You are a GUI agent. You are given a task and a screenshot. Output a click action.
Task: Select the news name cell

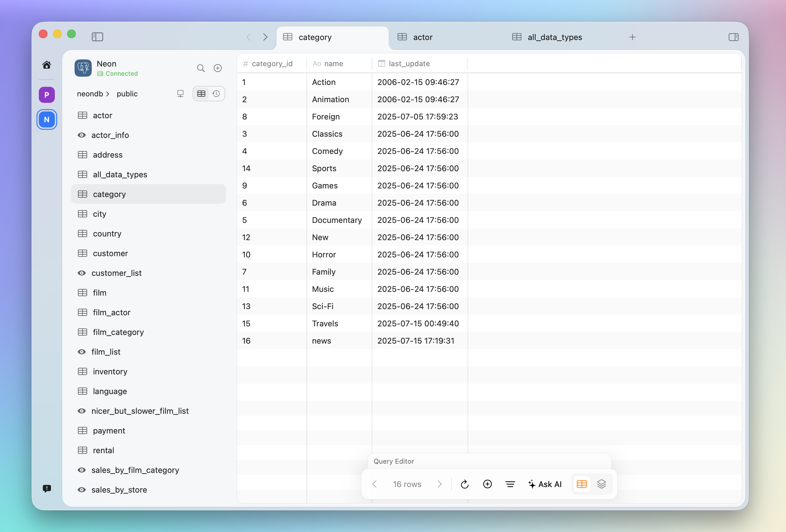(339, 341)
